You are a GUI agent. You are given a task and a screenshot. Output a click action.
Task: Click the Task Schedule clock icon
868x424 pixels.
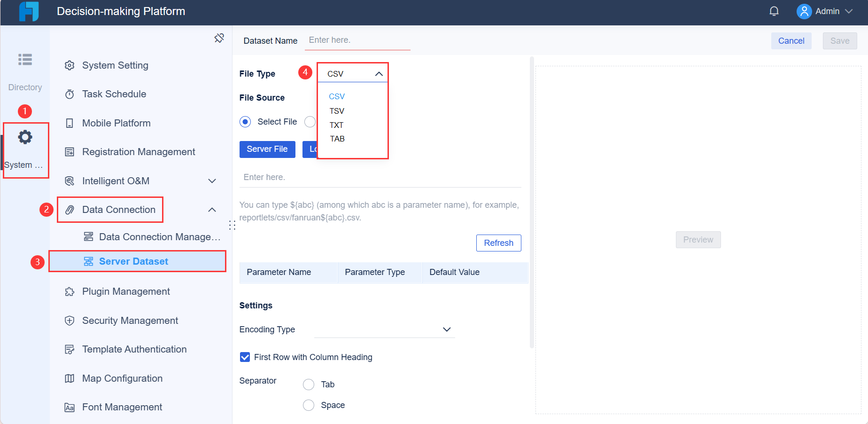pyautogui.click(x=70, y=94)
